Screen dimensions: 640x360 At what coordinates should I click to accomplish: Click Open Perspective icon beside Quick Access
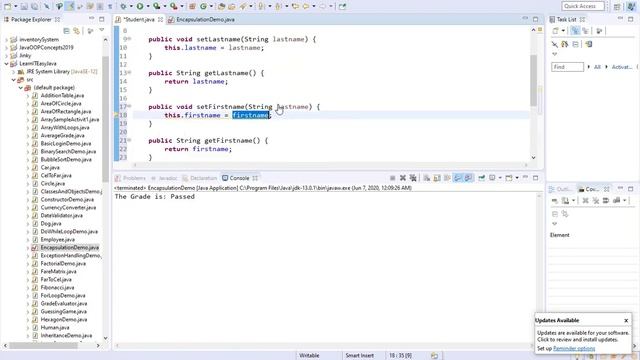(617, 7)
